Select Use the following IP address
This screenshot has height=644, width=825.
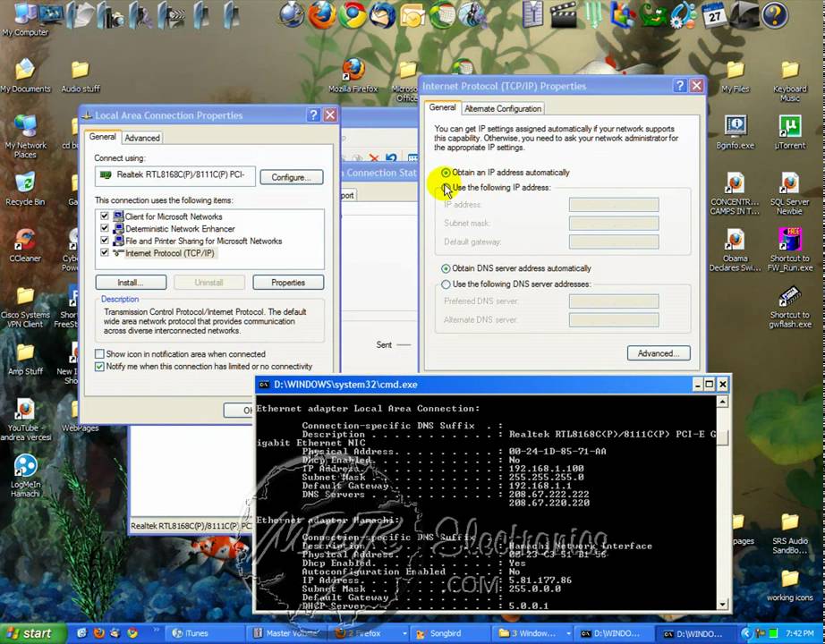coord(446,188)
